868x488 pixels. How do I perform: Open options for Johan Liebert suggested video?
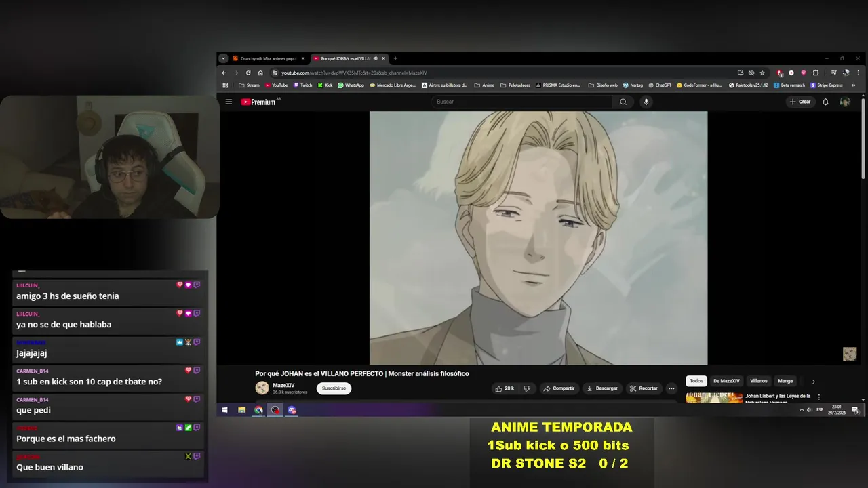click(818, 397)
